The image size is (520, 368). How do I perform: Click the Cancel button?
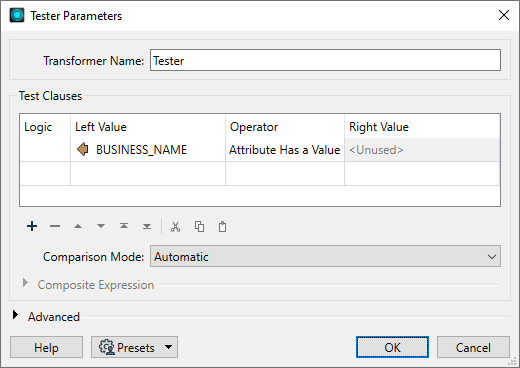473,347
